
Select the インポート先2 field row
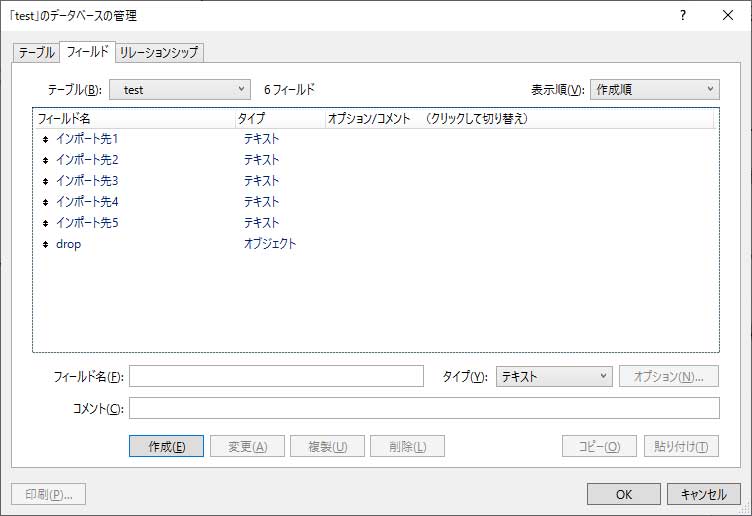point(376,160)
